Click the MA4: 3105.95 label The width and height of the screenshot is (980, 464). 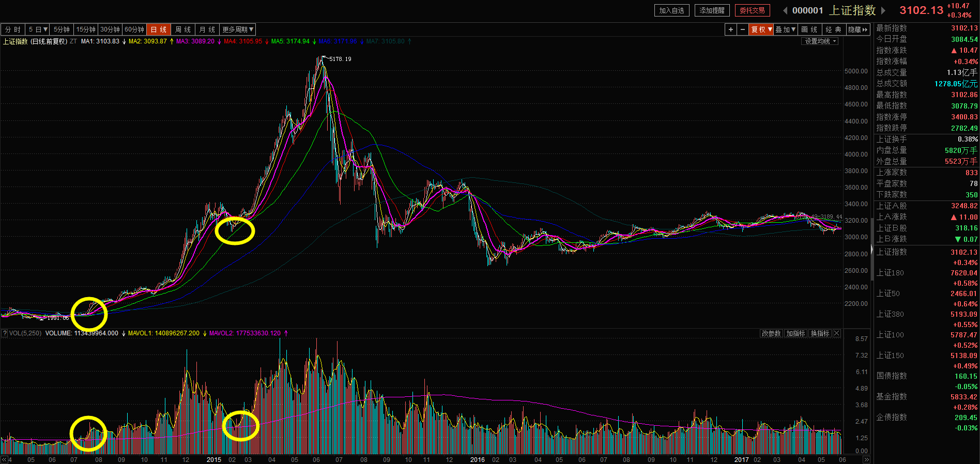(243, 41)
